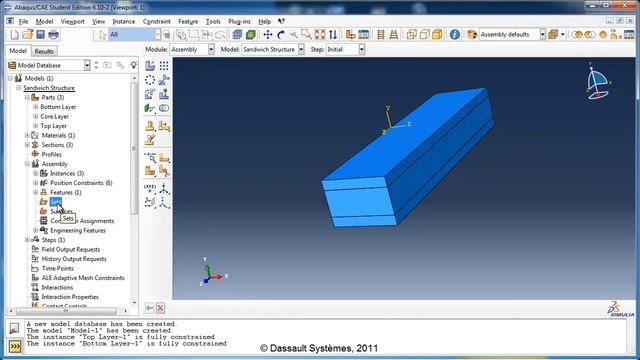Select Interaction Properties in tree
640x360 pixels.
(70, 297)
